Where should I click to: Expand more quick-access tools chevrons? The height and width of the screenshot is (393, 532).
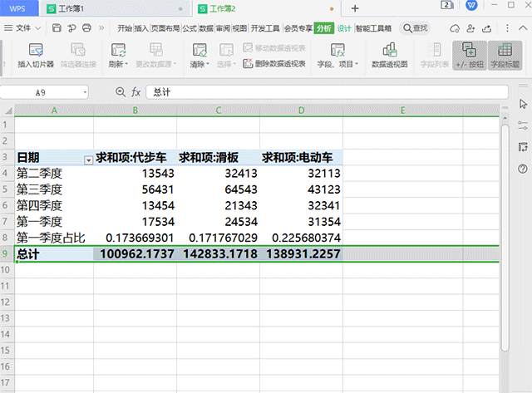[101, 28]
